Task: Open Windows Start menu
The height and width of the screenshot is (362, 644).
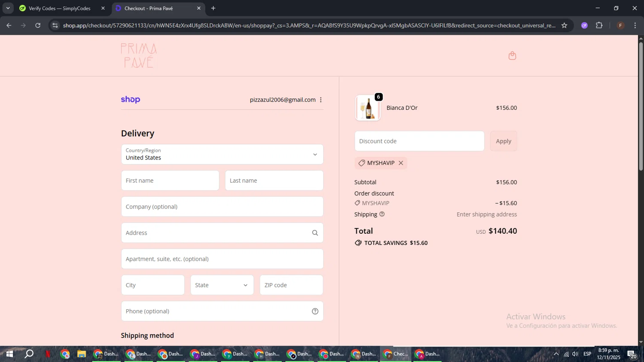Action: (x=9, y=354)
